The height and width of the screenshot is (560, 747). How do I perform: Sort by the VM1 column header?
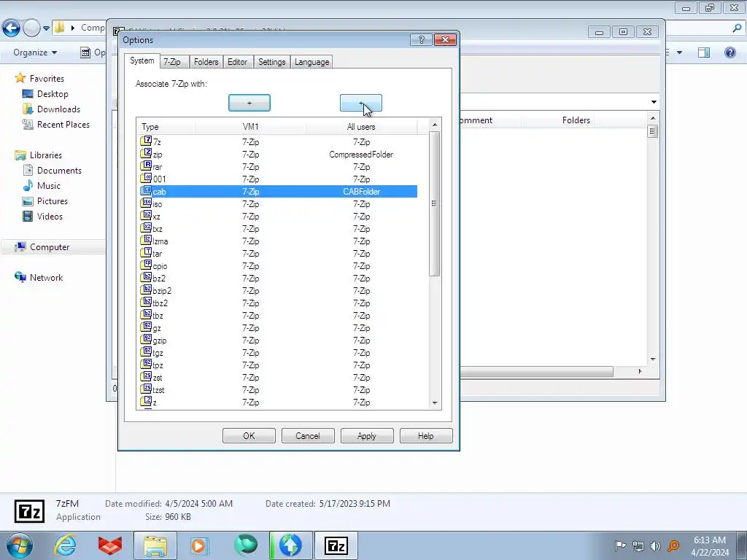[251, 127]
